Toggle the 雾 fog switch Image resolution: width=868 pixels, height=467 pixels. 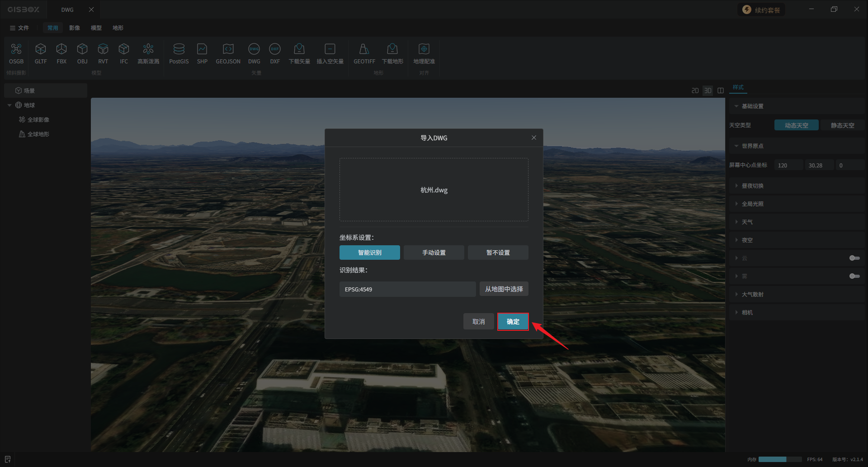click(854, 276)
